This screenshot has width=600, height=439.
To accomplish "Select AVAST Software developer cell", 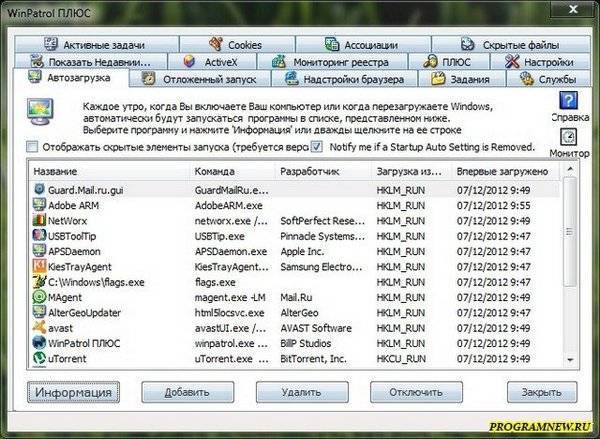I will tap(316, 328).
